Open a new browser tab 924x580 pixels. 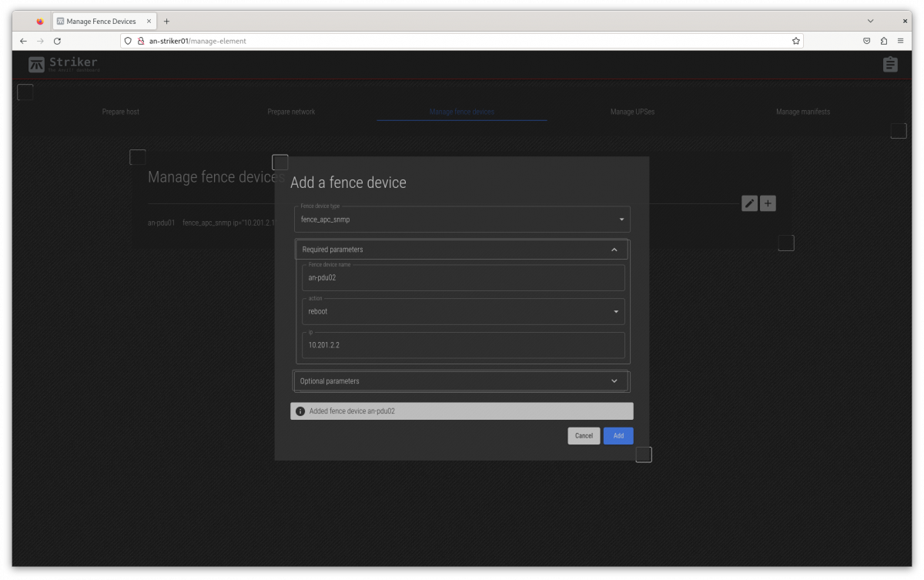[166, 22]
